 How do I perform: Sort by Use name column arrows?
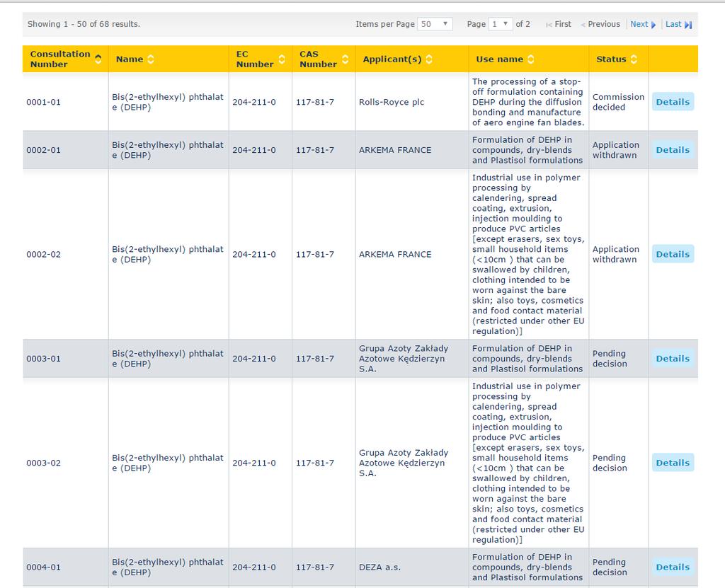pyautogui.click(x=531, y=59)
